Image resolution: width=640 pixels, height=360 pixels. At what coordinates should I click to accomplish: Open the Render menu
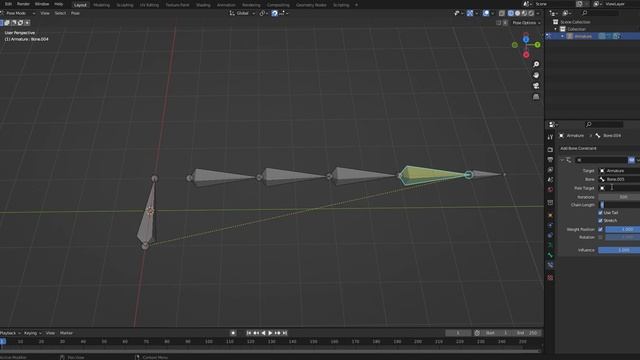23,4
